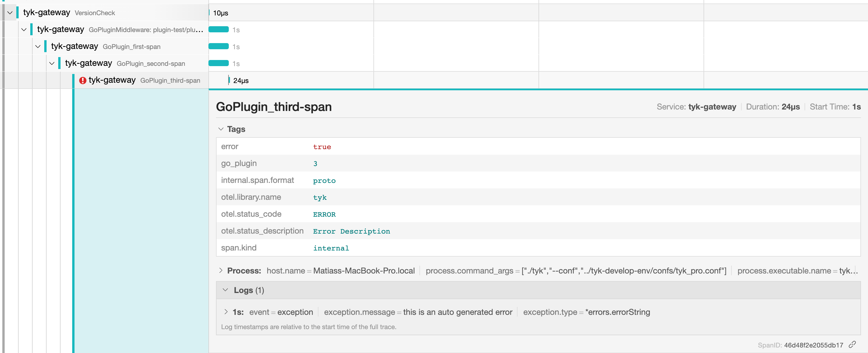Click the go_plugin tag value 3
The width and height of the screenshot is (868, 353).
pyautogui.click(x=316, y=163)
